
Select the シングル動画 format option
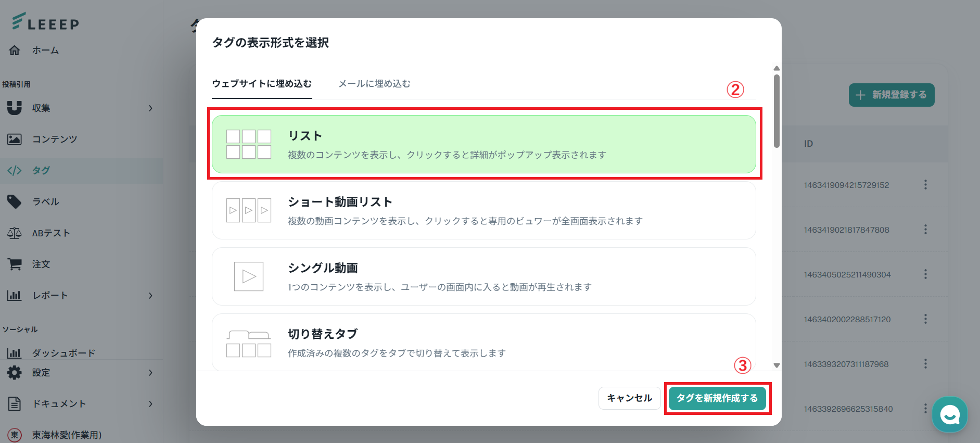tap(483, 276)
